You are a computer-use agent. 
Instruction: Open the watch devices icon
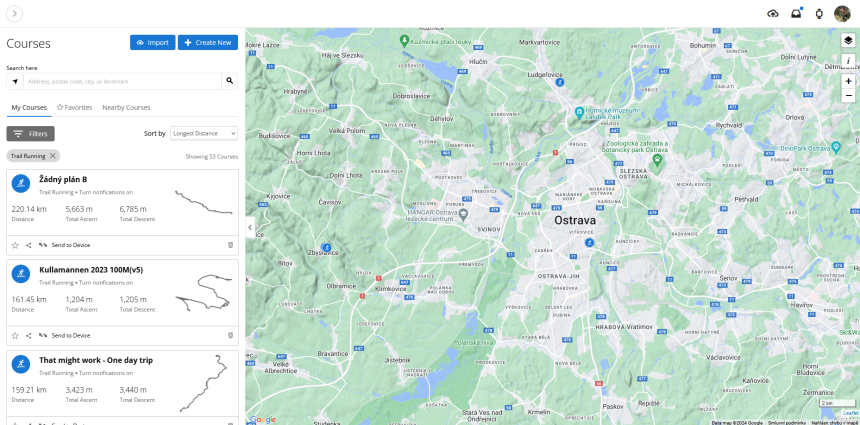tap(819, 13)
